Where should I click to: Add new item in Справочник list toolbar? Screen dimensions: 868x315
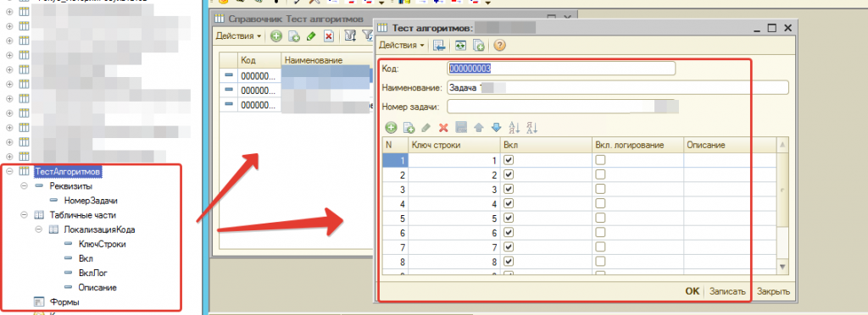click(x=275, y=36)
